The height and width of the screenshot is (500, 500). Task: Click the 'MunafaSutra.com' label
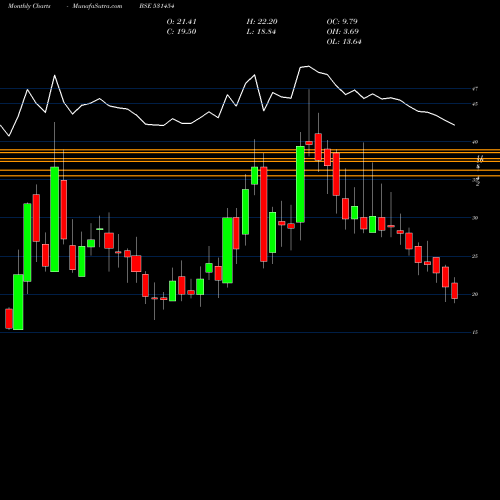[x=97, y=6]
